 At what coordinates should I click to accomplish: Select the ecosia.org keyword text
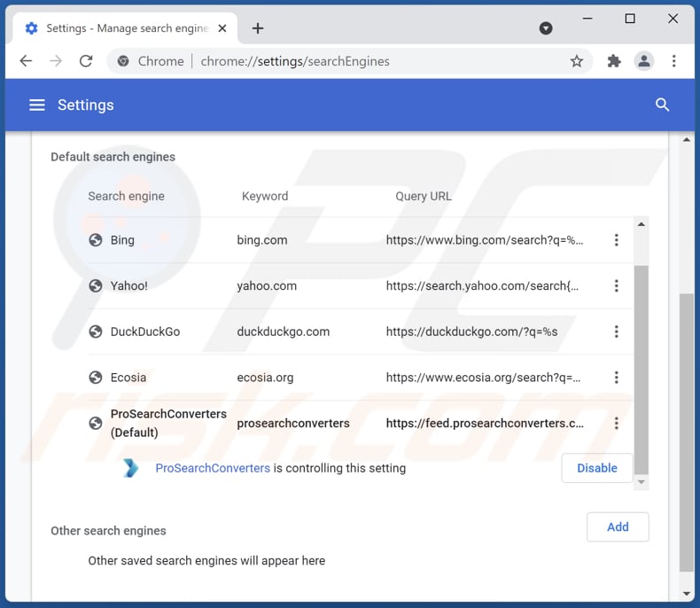[265, 378]
